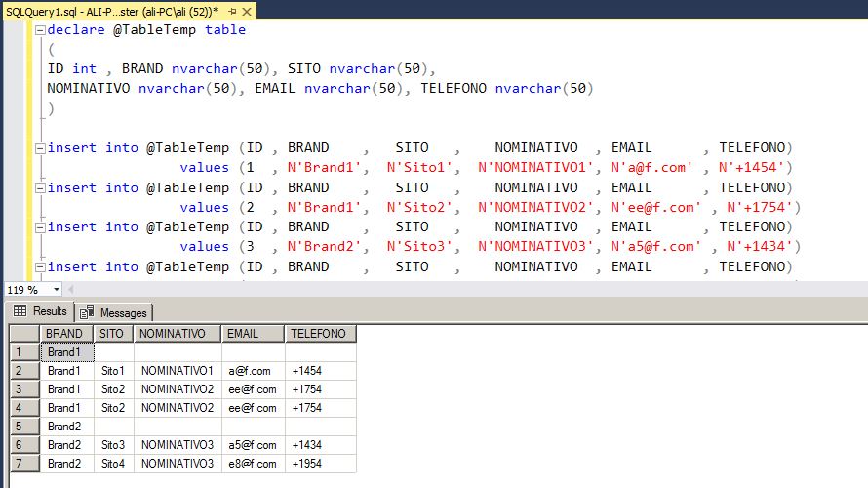Click the Messages tab icon
This screenshot has height=488, width=868.
click(x=87, y=313)
